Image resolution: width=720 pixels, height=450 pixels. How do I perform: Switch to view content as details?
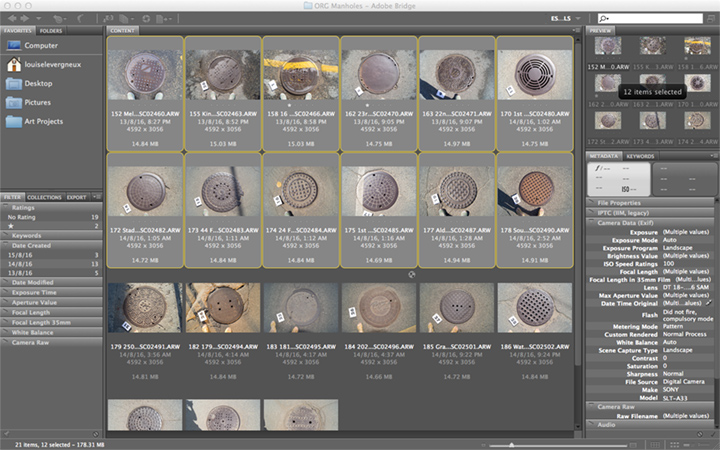(x=687, y=445)
